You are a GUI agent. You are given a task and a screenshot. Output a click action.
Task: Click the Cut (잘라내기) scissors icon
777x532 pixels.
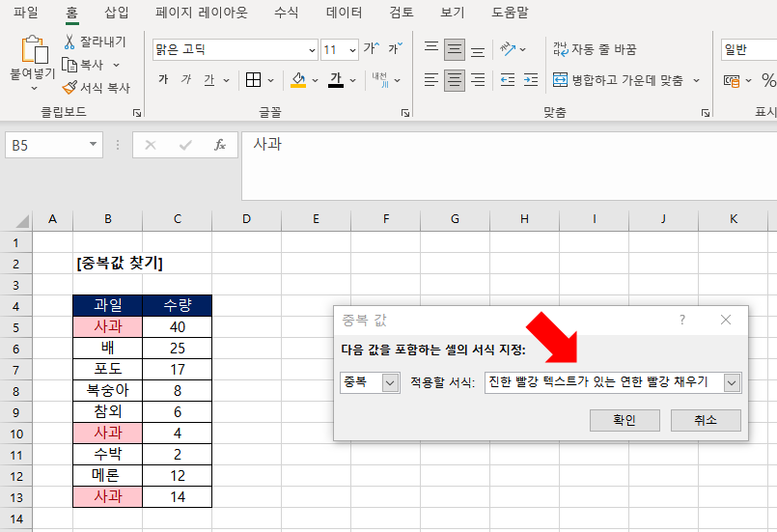(x=69, y=42)
